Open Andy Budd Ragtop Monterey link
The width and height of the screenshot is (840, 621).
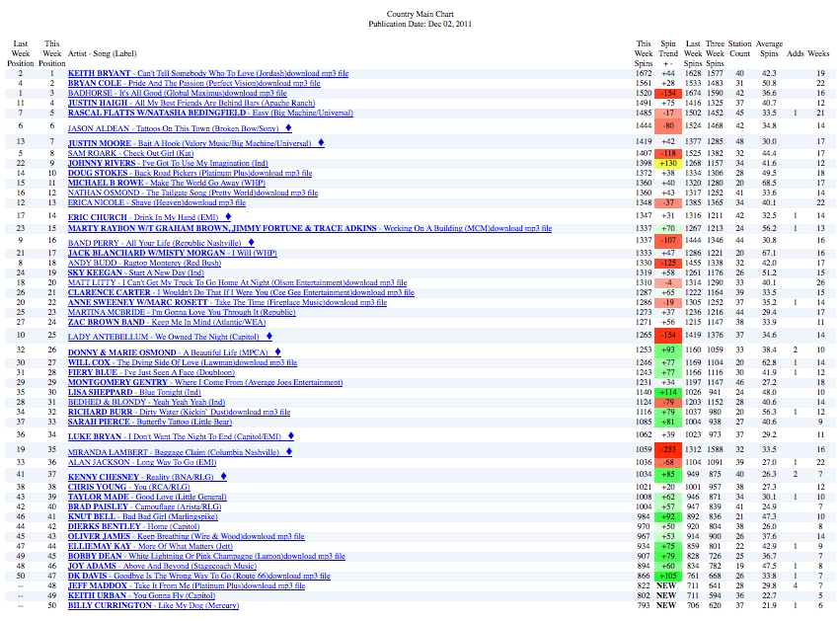145,263
